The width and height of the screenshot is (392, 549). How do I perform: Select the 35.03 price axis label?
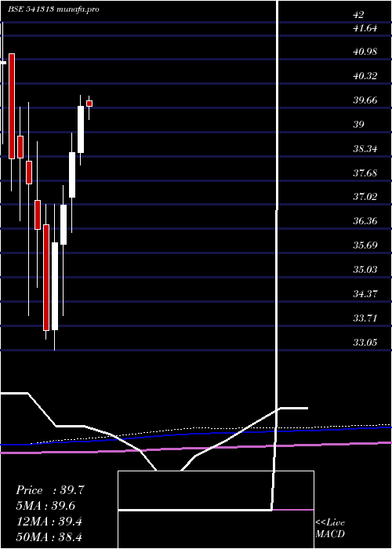tap(365, 270)
